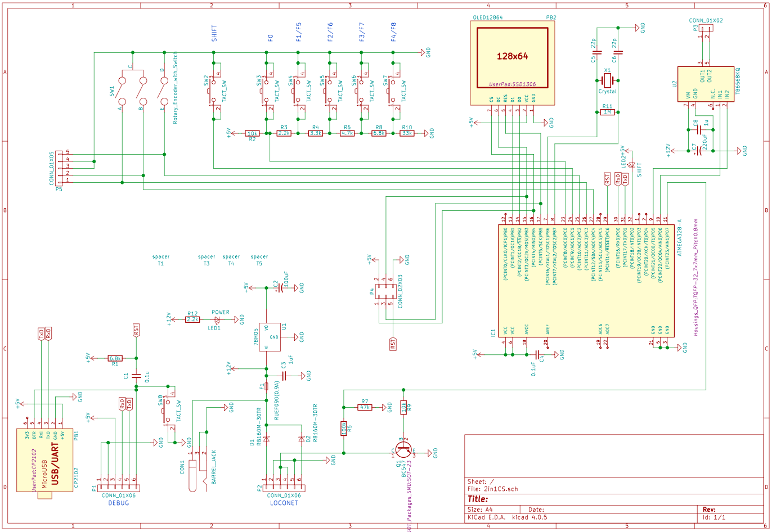Click the 'Rev:' field in title block
The width and height of the screenshot is (772, 532).
[710, 509]
